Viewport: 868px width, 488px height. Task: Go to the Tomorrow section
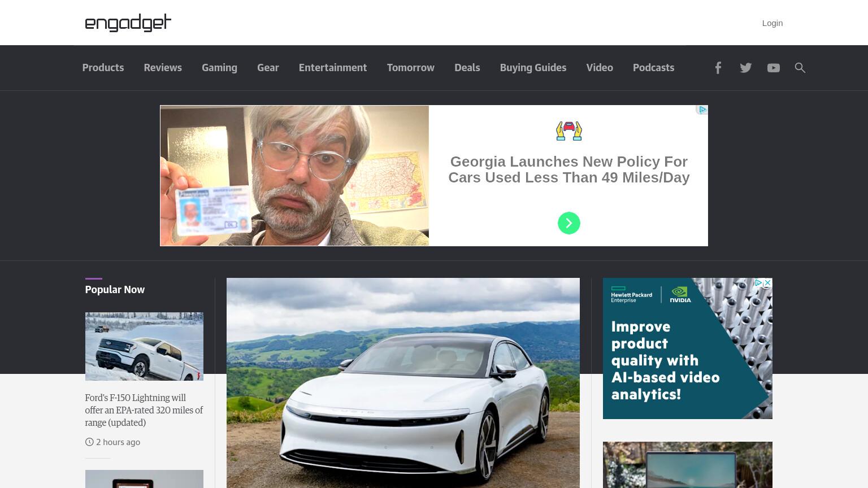coord(411,68)
